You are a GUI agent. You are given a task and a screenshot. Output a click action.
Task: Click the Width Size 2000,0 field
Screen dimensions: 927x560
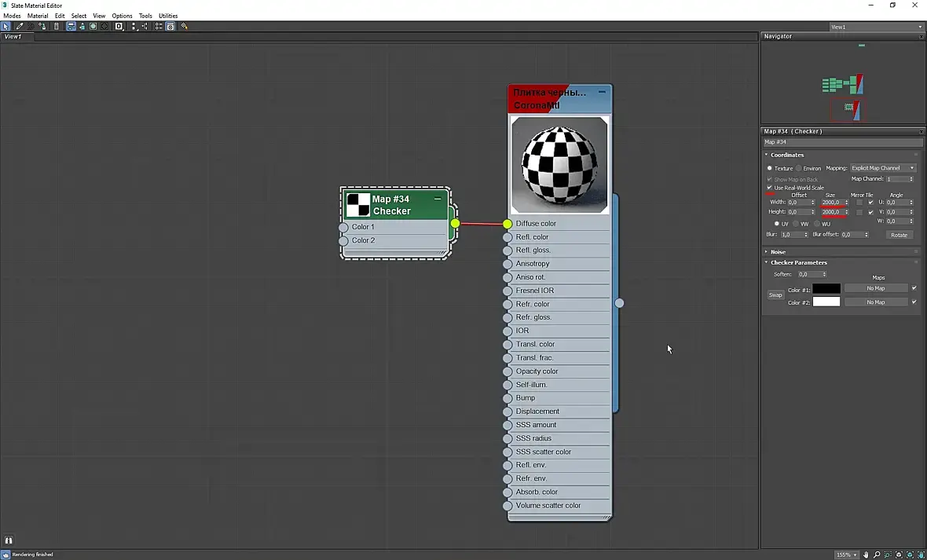point(833,202)
